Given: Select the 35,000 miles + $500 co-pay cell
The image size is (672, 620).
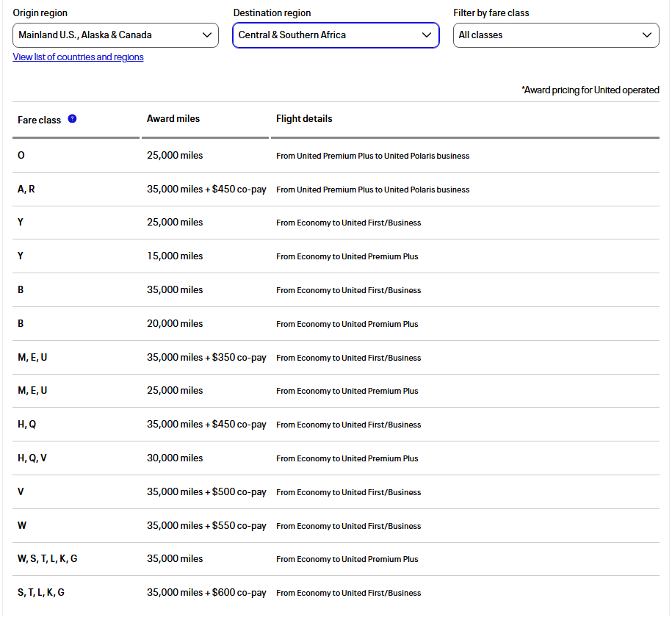Looking at the screenshot, I should pyautogui.click(x=206, y=492).
